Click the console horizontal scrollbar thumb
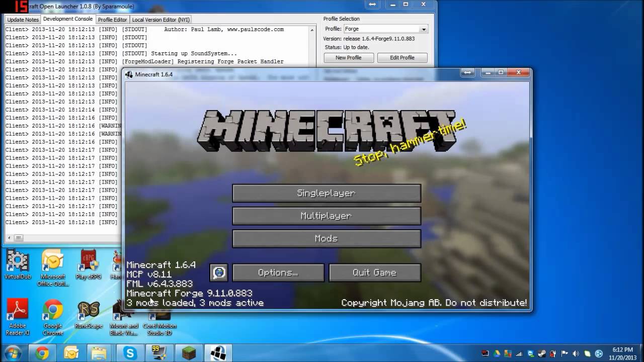The height and width of the screenshot is (362, 644). click(x=19, y=238)
